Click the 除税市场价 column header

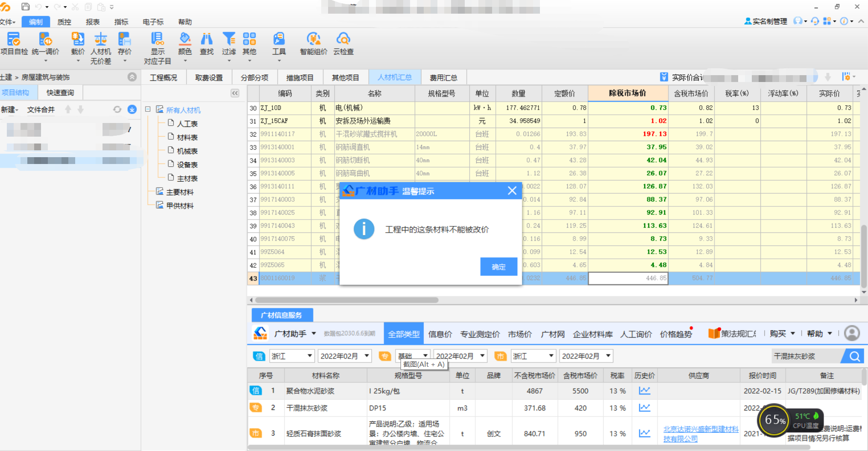tap(627, 93)
